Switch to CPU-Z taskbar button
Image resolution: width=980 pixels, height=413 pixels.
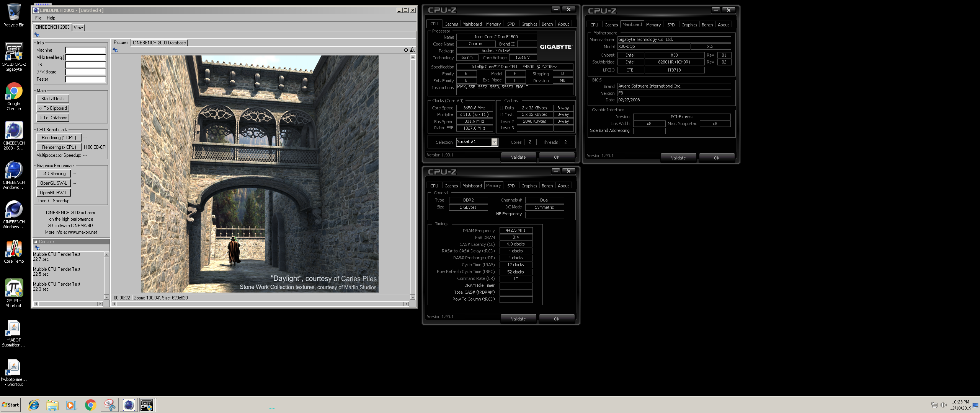pos(147,405)
